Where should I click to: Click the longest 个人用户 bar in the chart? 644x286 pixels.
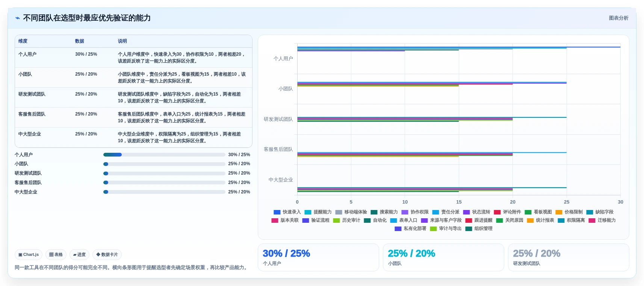(459, 47)
